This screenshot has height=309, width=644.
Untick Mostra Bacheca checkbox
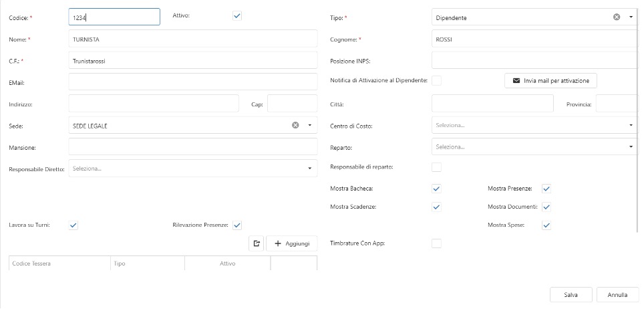[436, 189]
